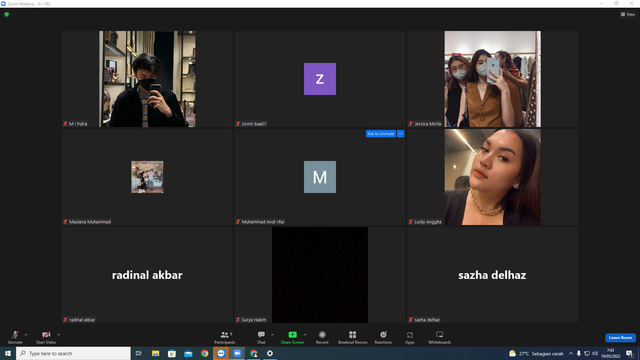Open File Explorer from the taskbar
The height and width of the screenshot is (360, 640).
pyautogui.click(x=156, y=353)
